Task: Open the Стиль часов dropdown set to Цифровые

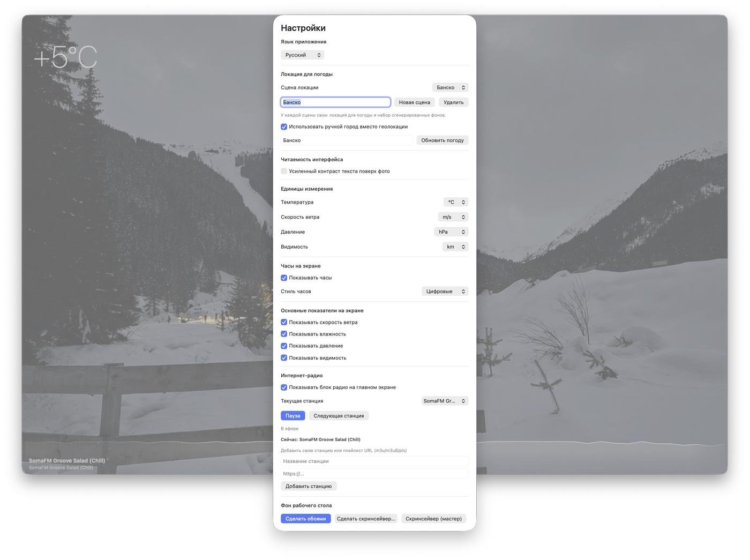Action: point(445,292)
